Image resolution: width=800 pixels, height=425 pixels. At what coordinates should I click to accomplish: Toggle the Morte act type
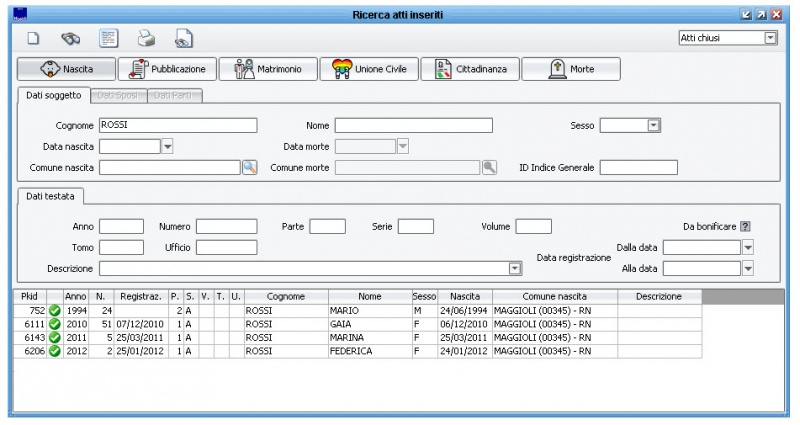(570, 69)
